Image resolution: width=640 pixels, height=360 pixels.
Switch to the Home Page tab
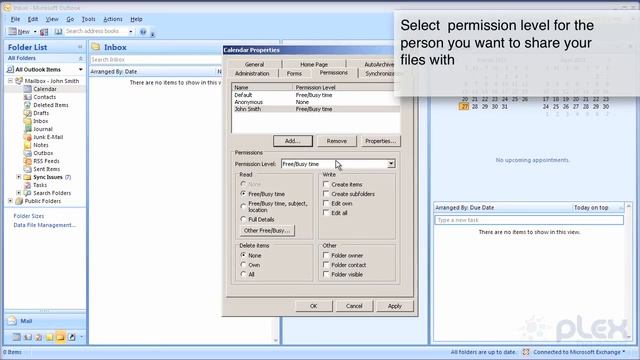point(314,64)
